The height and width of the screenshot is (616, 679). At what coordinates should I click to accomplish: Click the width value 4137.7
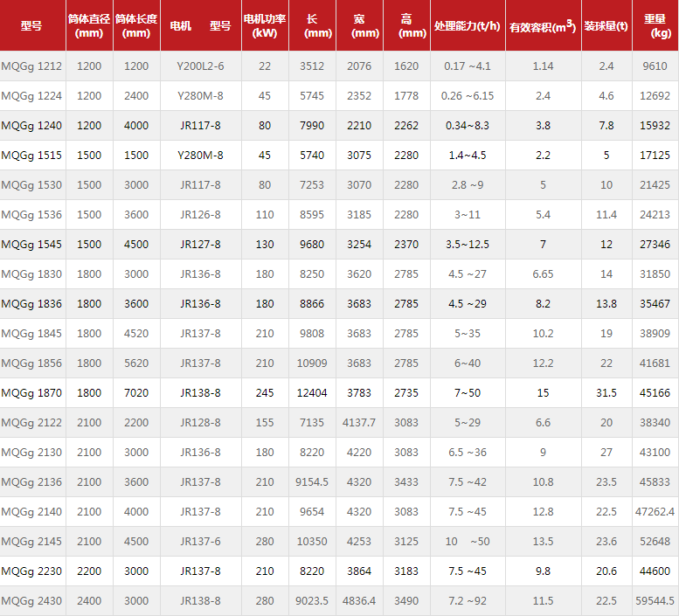pos(359,423)
